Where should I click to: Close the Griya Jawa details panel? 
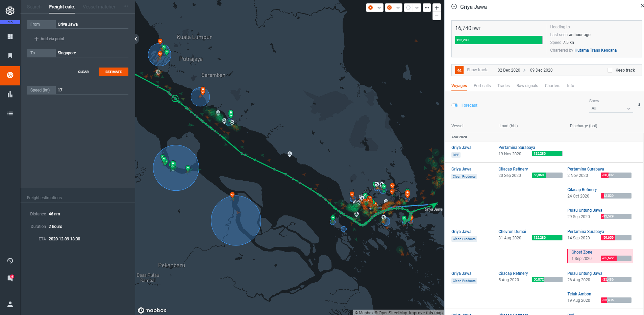click(x=642, y=6)
